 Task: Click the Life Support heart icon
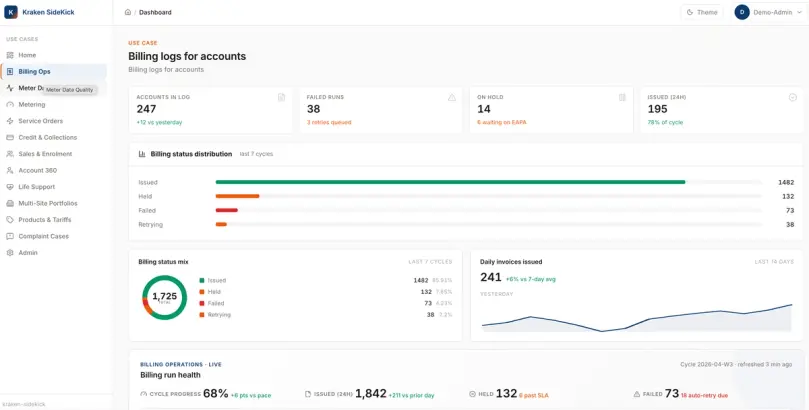click(x=10, y=187)
